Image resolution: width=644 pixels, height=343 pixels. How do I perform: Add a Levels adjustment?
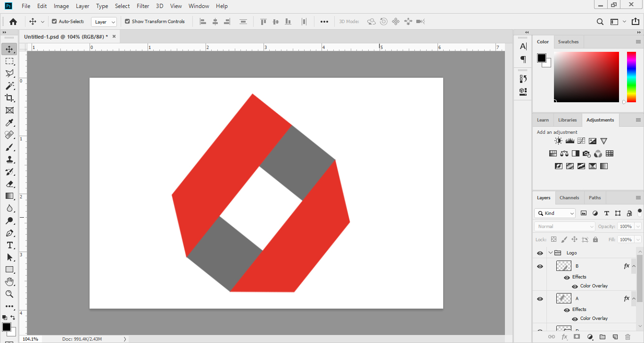click(x=570, y=141)
